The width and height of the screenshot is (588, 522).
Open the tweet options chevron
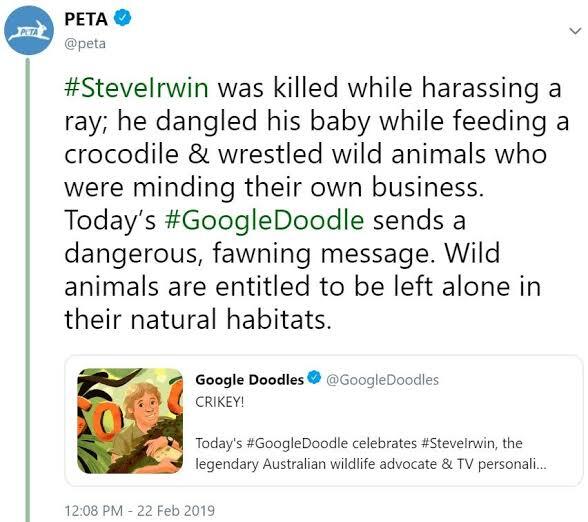pyautogui.click(x=575, y=31)
